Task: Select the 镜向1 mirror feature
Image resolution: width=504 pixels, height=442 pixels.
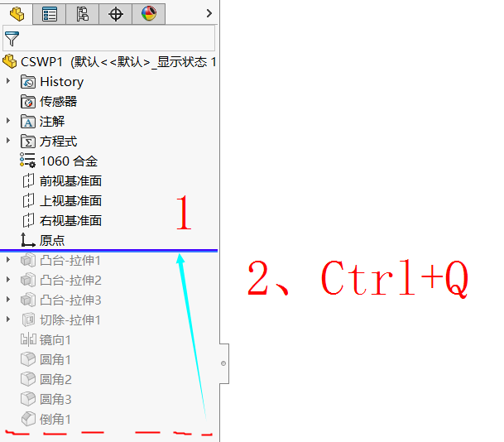Action: click(55, 340)
